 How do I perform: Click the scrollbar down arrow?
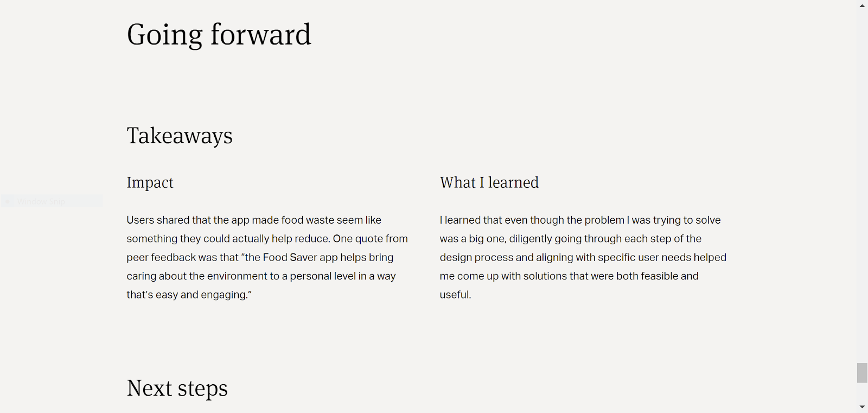pos(862,407)
